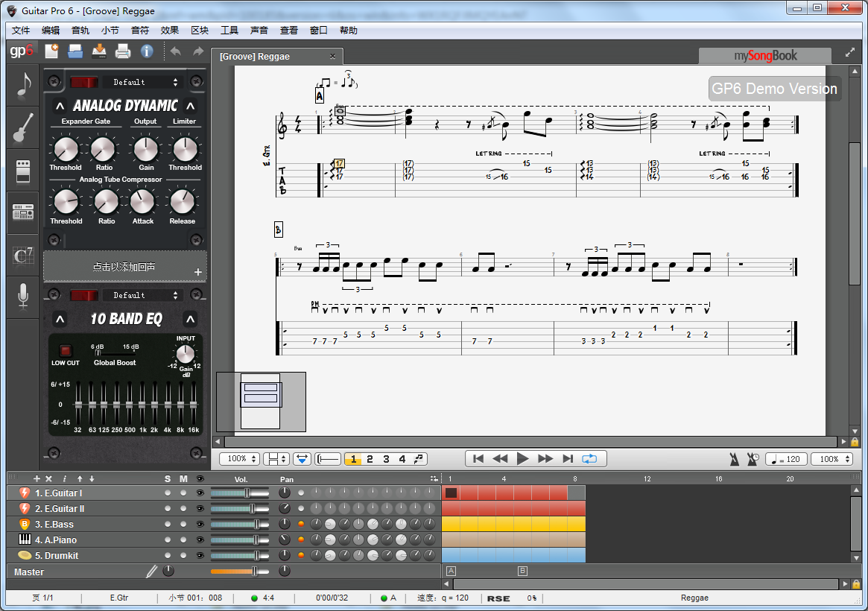Open the amp panel in the sidebar
This screenshot has height=611, width=868.
[23, 171]
